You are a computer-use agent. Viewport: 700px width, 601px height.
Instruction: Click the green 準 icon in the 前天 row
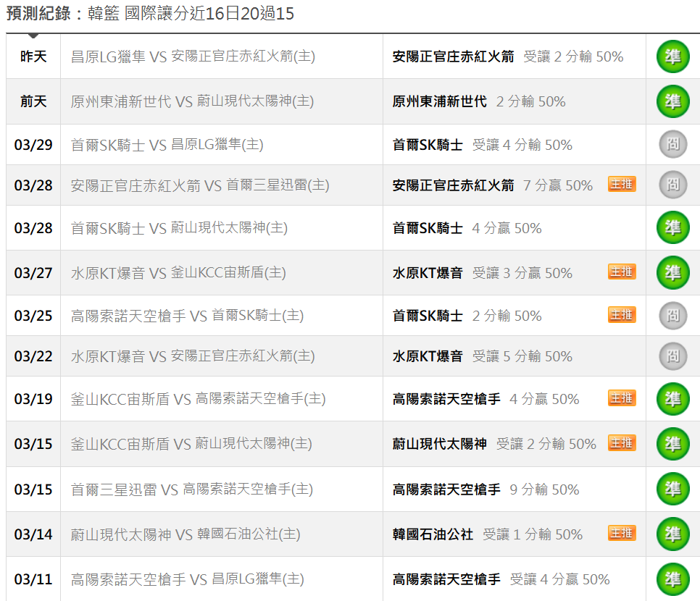[672, 101]
